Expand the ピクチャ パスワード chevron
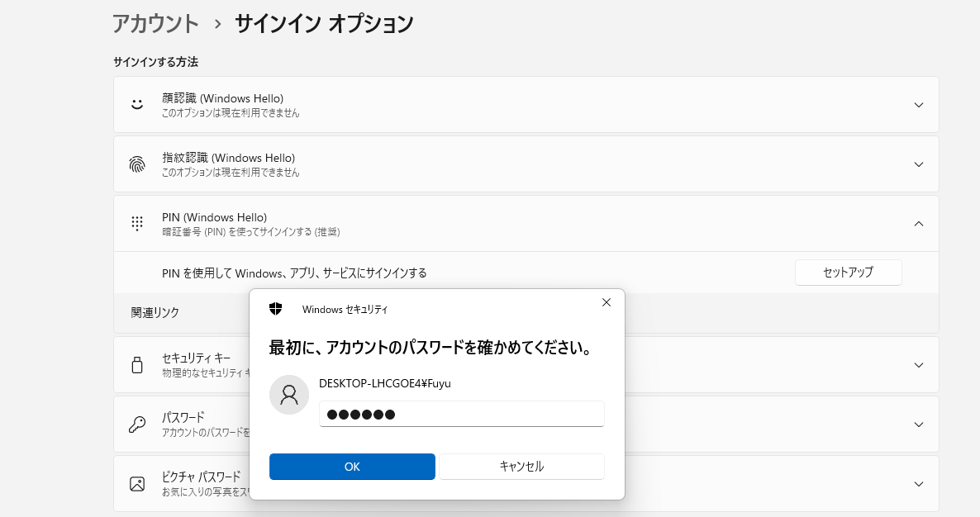 (x=919, y=484)
